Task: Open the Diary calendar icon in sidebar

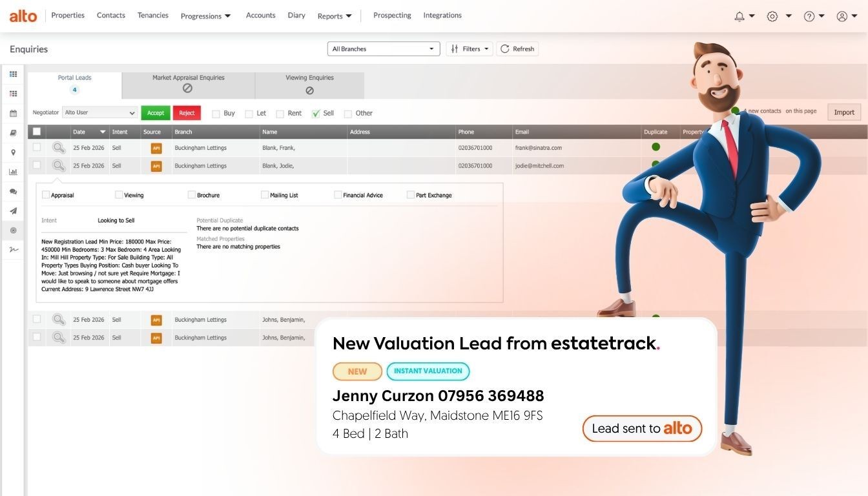Action: coord(13,113)
